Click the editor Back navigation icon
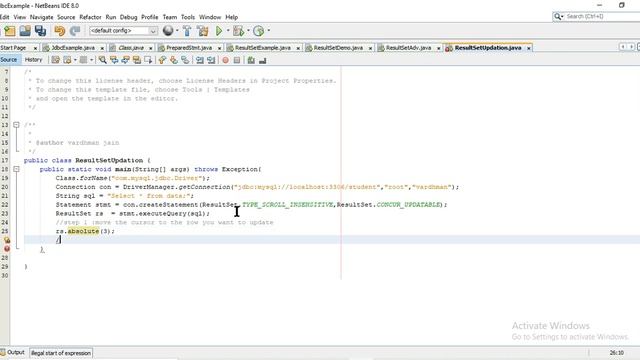The height and width of the screenshot is (360, 640). coord(67,60)
